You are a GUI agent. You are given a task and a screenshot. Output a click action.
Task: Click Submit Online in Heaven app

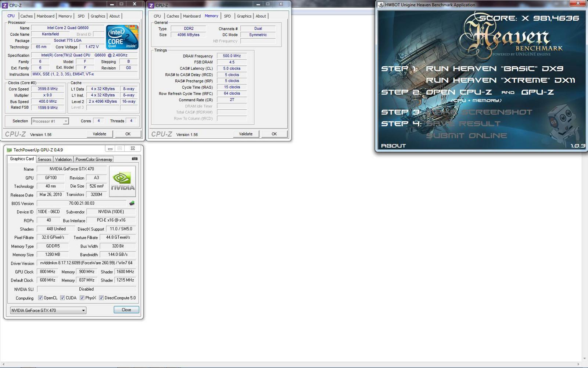click(466, 135)
